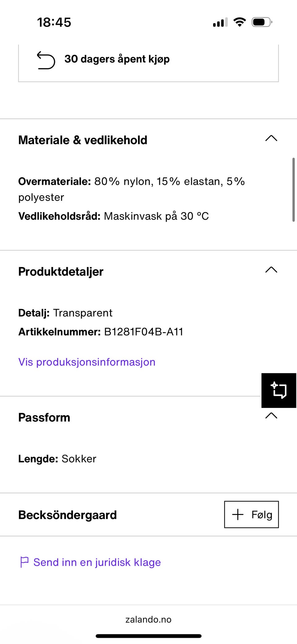Click Send inn en juridisk klage
Viewport: 297px width, 644px height.
pyautogui.click(x=97, y=562)
